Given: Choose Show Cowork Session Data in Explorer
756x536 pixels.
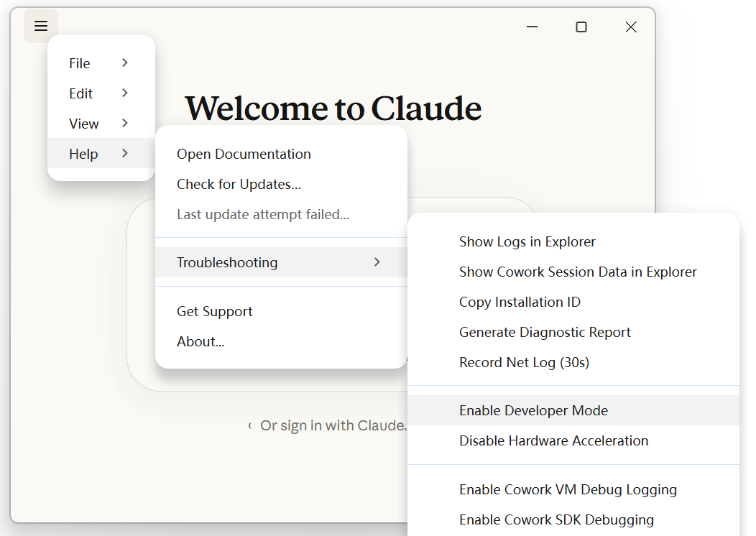Looking at the screenshot, I should point(573,272).
